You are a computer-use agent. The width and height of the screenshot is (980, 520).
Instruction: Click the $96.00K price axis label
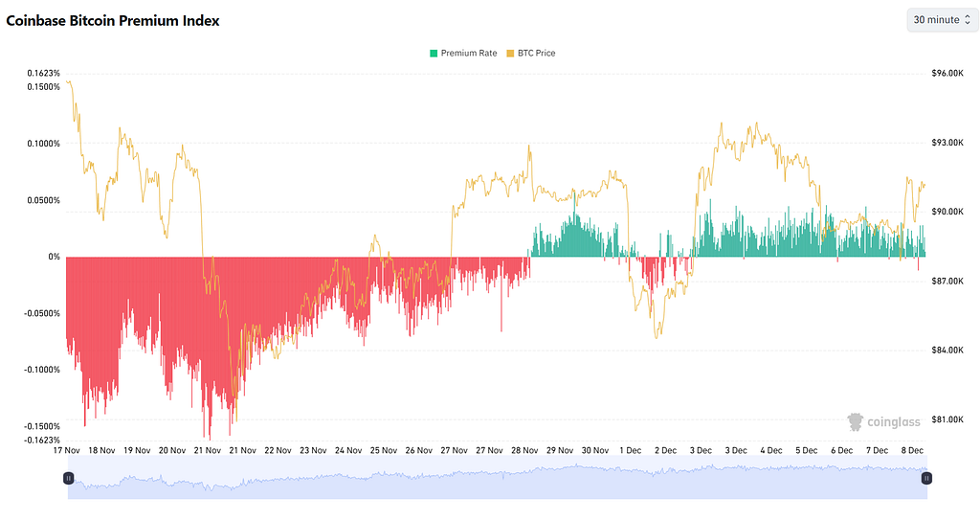pos(947,73)
